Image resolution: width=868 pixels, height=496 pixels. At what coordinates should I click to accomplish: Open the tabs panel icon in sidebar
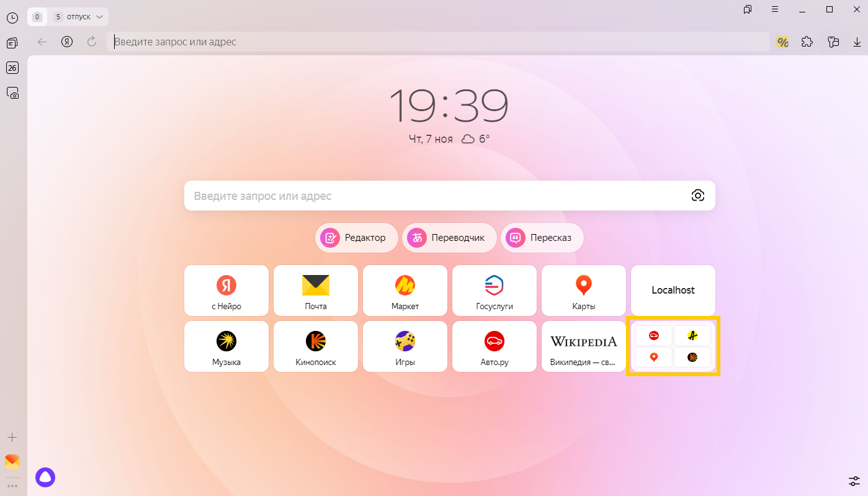(12, 43)
